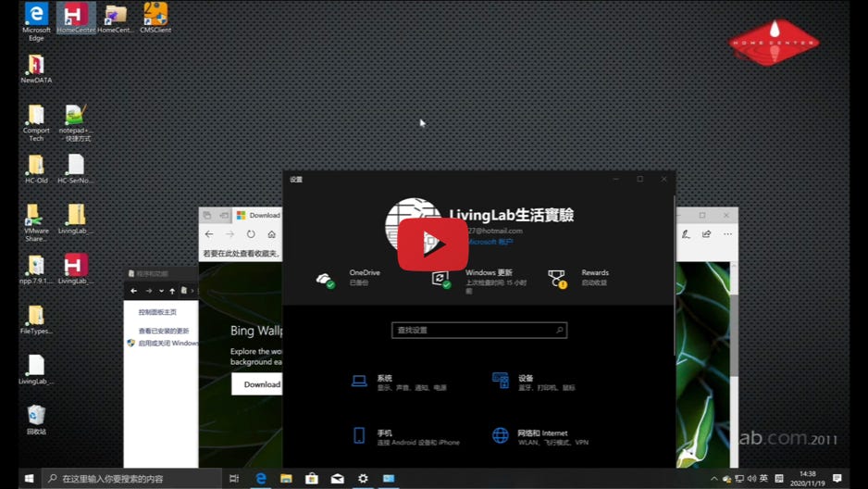The height and width of the screenshot is (489, 868).
Task: Click the 查找设置 search field
Action: pyautogui.click(x=478, y=330)
